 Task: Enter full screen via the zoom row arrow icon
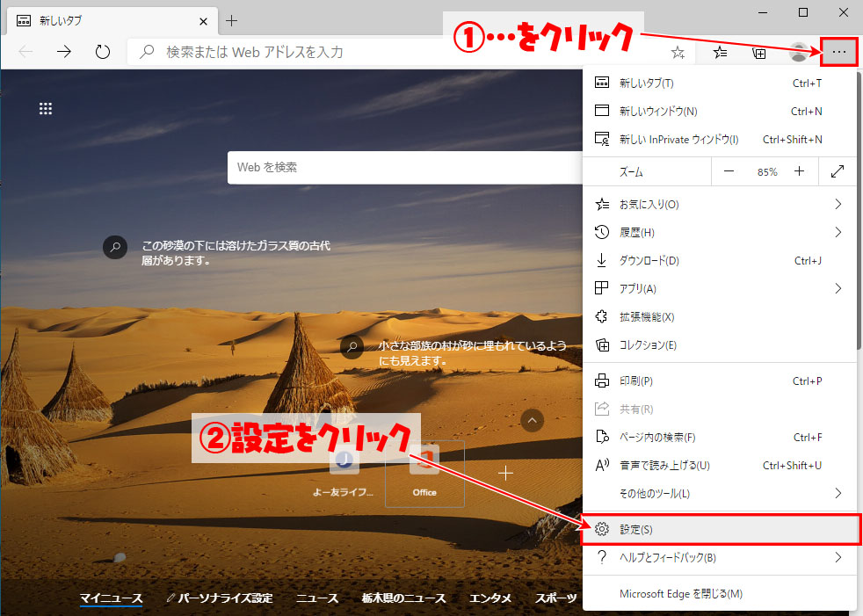pyautogui.click(x=838, y=171)
